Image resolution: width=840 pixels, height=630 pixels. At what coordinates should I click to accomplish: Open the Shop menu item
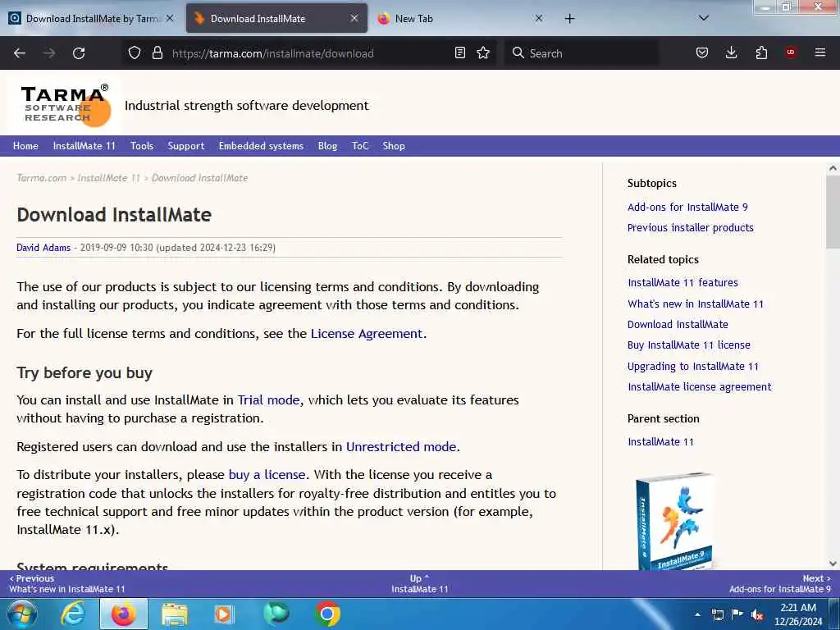pos(394,146)
